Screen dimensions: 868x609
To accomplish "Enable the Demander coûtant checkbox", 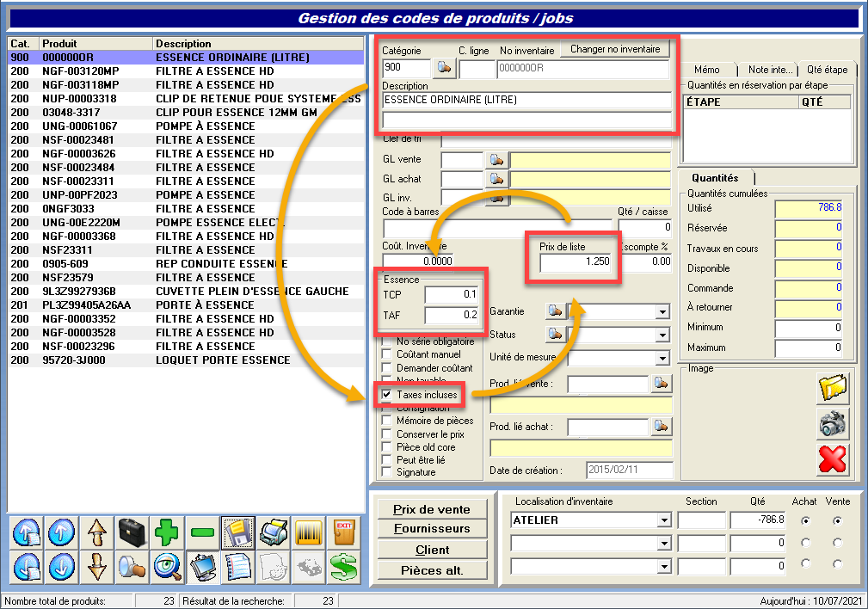I will tap(387, 368).
